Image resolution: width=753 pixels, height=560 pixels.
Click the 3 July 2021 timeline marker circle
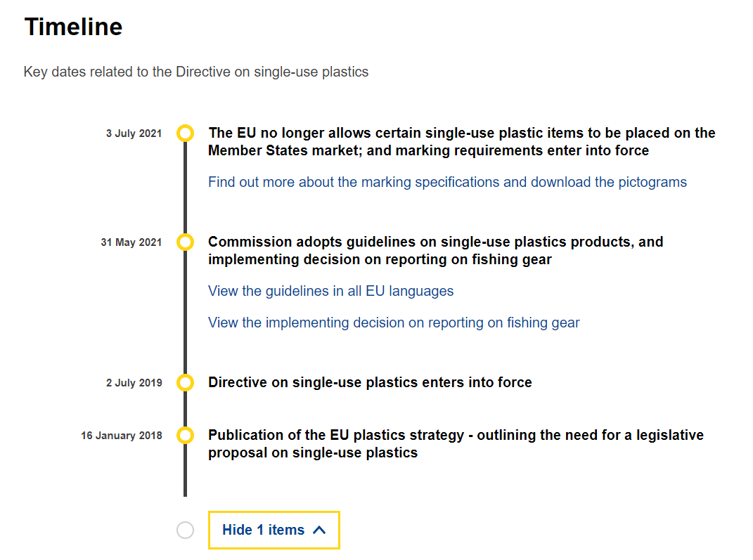tap(186, 133)
